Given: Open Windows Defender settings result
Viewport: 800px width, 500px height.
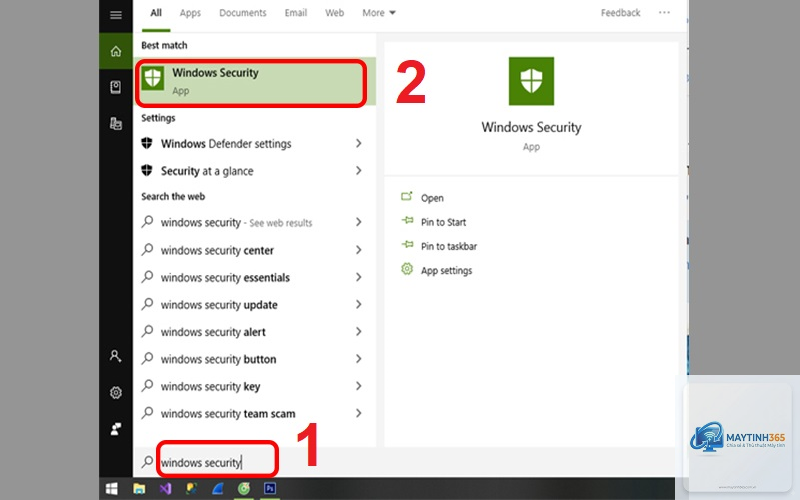Looking at the screenshot, I should click(x=255, y=143).
